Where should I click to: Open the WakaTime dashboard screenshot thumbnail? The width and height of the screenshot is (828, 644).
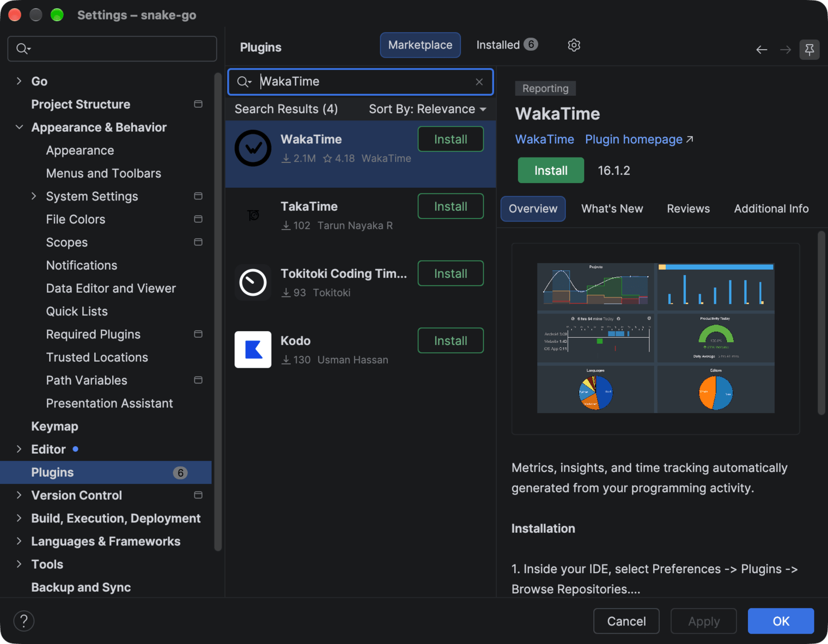655,338
